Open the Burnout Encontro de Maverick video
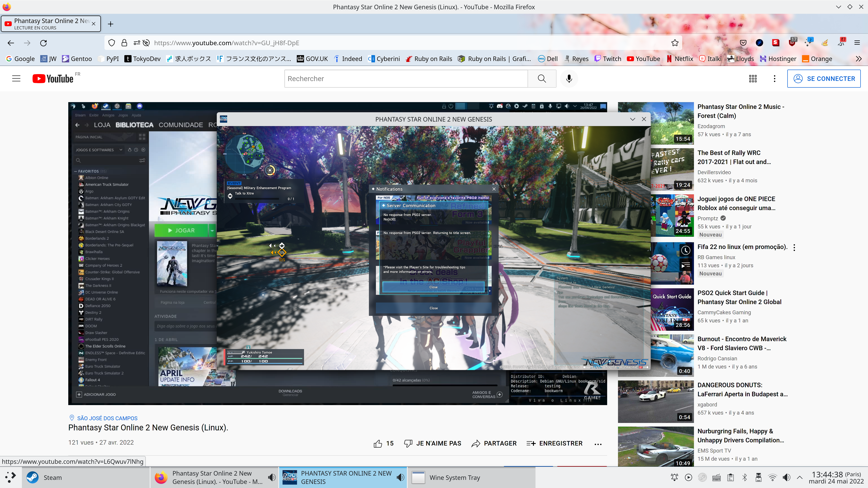Image resolution: width=868 pixels, height=488 pixels. (742, 343)
